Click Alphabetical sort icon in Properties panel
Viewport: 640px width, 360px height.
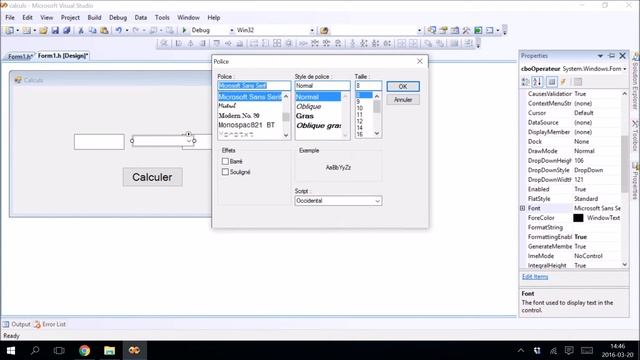click(x=538, y=82)
